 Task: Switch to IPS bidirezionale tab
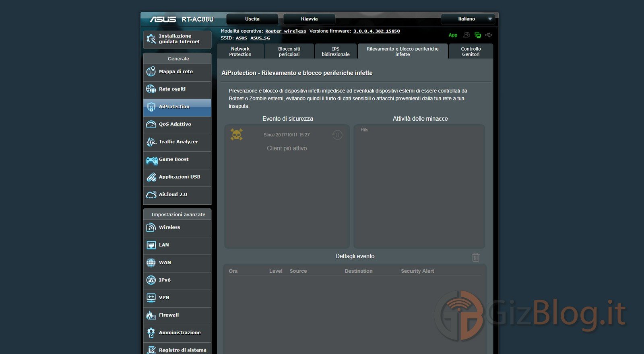click(x=336, y=51)
